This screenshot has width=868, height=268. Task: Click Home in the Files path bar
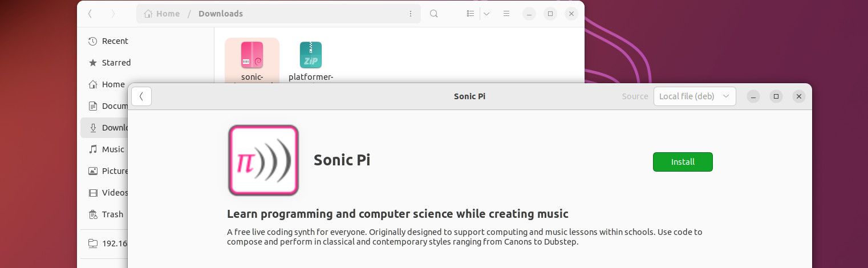[162, 14]
